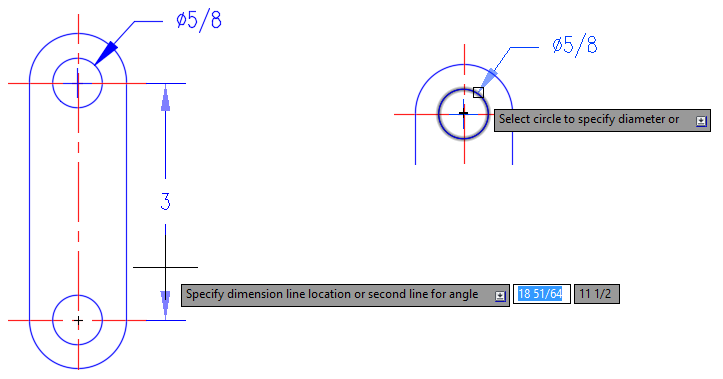Screen dimensions: 723x379
Task: Click 'Select circle to specify diameter or' prompt
Action: (589, 119)
